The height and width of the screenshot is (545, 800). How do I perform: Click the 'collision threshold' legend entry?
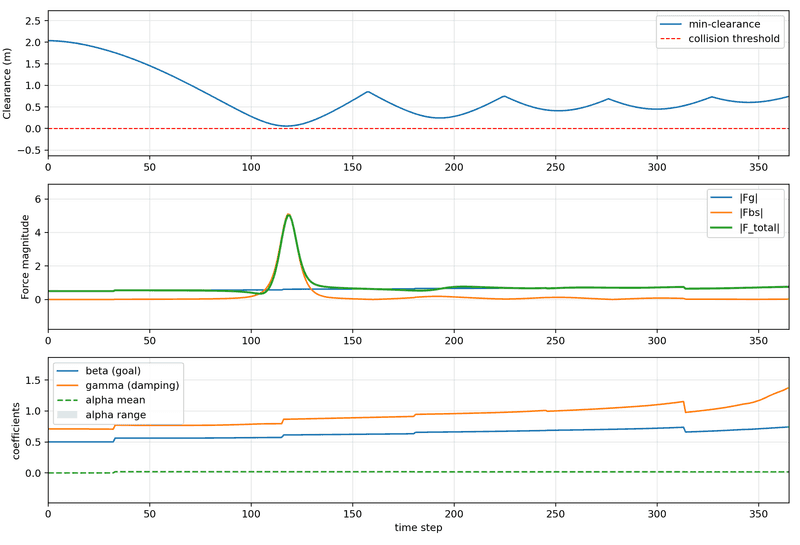tap(719, 39)
